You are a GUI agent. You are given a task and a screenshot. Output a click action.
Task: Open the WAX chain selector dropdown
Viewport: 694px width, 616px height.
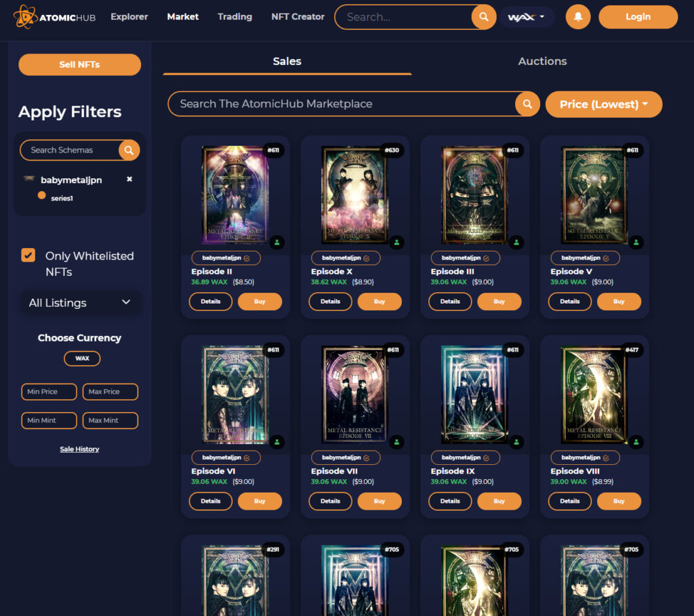pyautogui.click(x=527, y=17)
